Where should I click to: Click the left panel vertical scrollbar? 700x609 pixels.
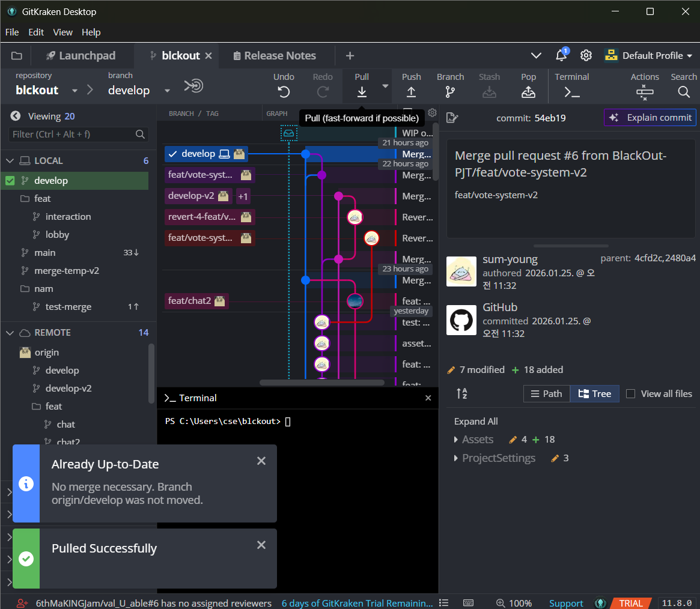coord(151,374)
